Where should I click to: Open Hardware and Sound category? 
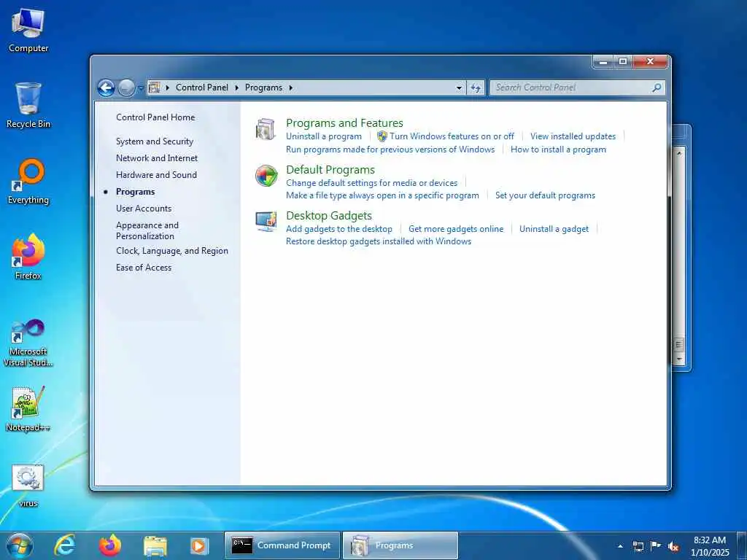156,175
